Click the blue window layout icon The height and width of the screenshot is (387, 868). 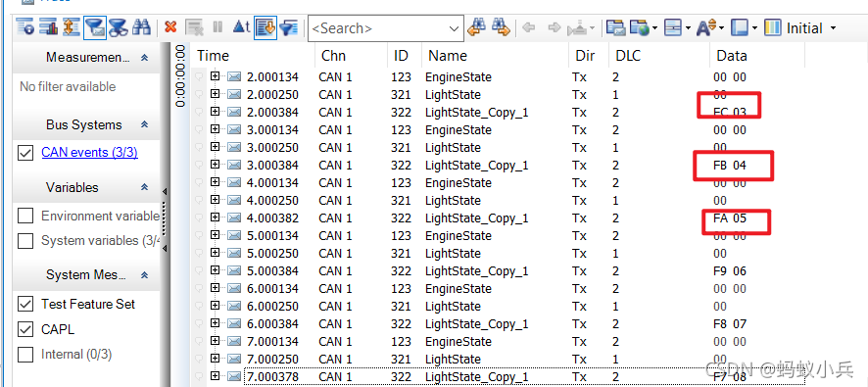point(740,27)
